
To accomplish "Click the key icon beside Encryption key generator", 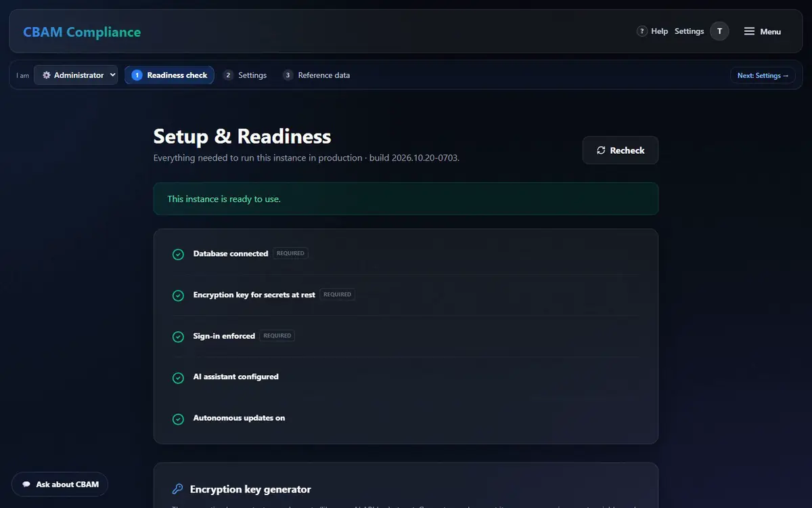I will 178,489.
